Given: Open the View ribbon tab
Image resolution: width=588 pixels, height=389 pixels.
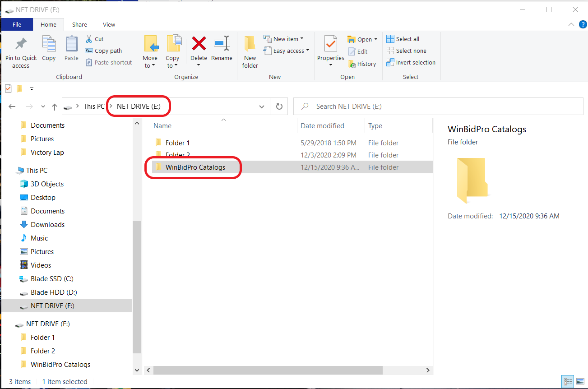Looking at the screenshot, I should [x=109, y=24].
